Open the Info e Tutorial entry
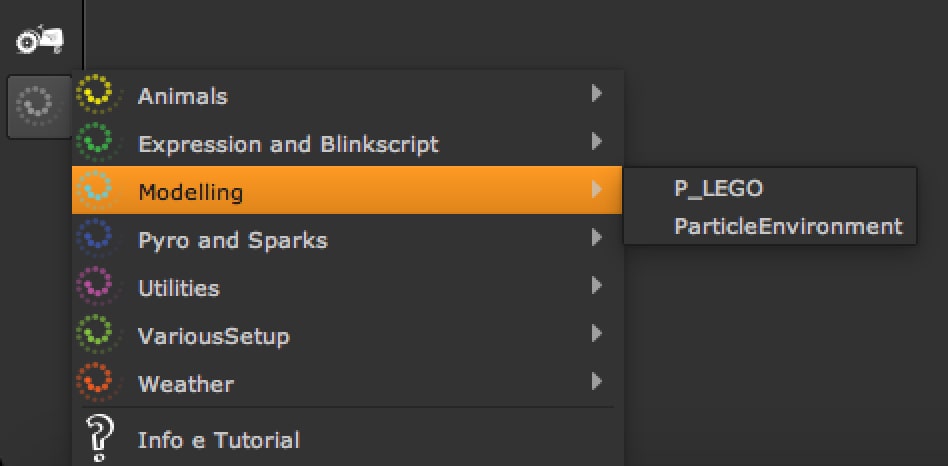 [x=218, y=440]
